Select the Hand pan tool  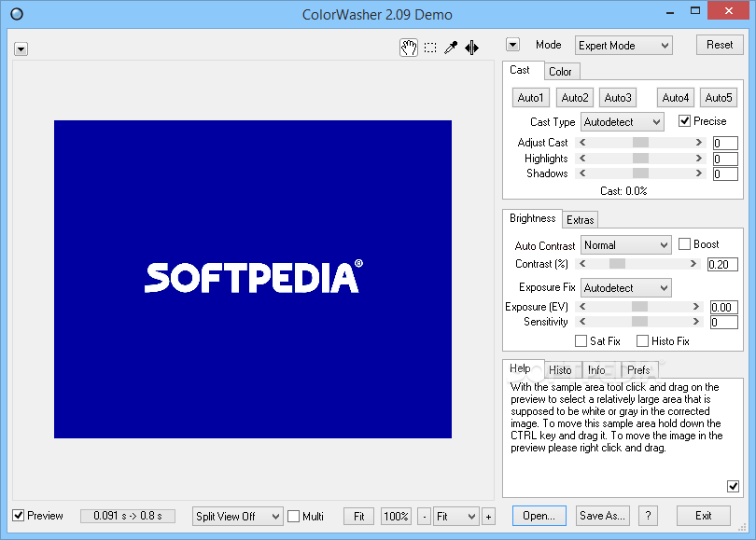(409, 48)
